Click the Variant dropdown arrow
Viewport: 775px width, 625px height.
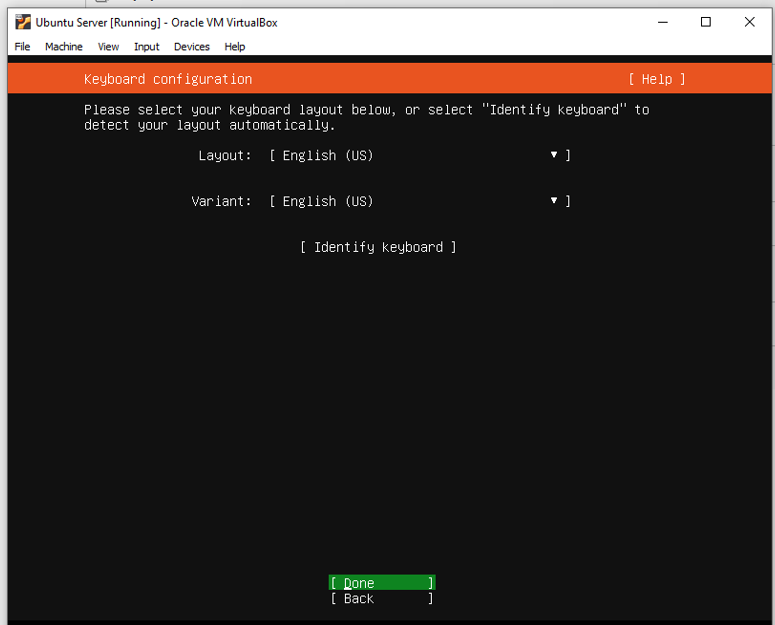(554, 202)
